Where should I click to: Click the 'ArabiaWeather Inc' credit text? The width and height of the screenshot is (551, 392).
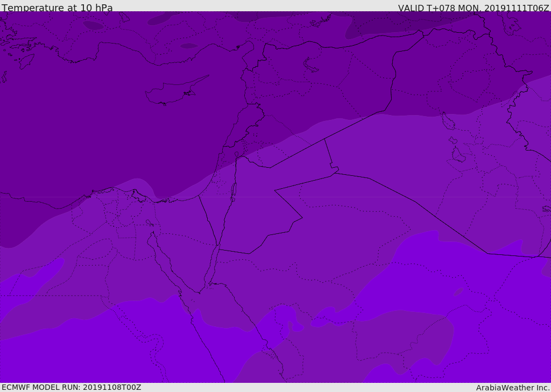513,388
